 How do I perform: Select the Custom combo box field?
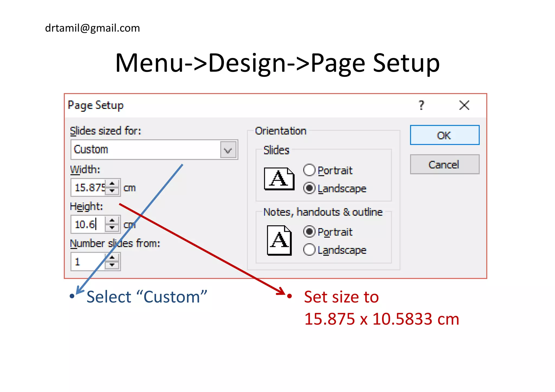tap(154, 149)
